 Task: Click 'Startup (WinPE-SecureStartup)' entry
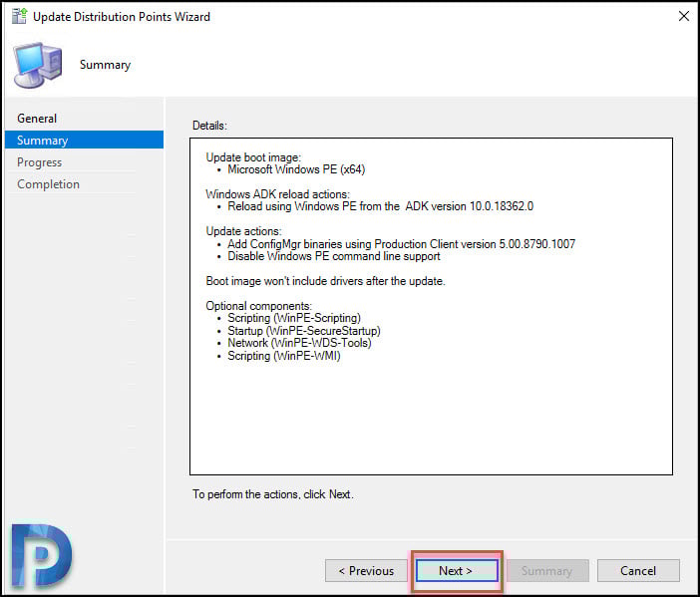pyautogui.click(x=304, y=331)
